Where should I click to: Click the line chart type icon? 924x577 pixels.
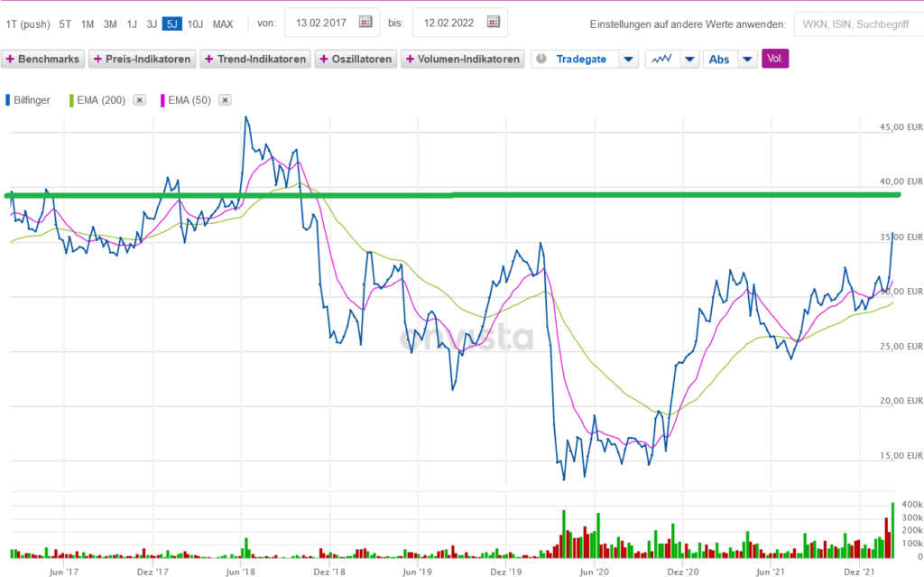(661, 60)
